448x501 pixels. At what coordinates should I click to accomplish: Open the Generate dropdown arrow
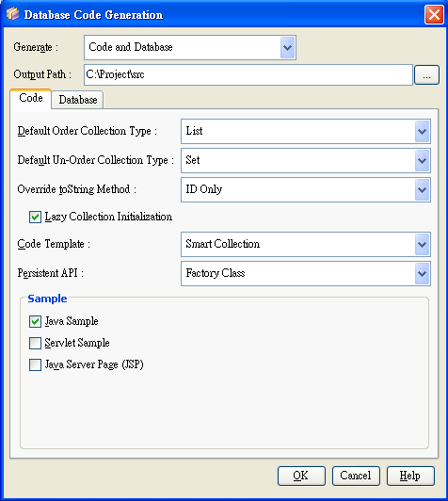(x=287, y=48)
